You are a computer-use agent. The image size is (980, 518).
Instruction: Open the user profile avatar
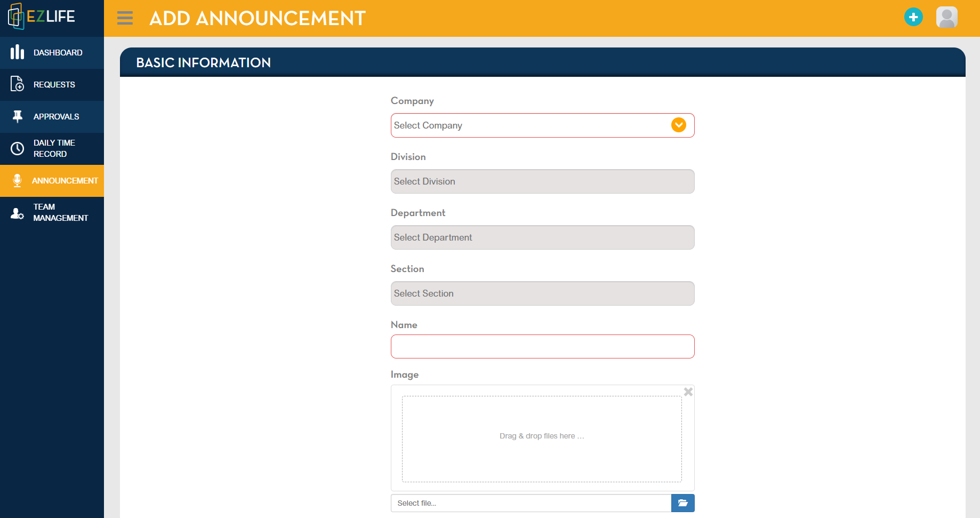pos(947,17)
